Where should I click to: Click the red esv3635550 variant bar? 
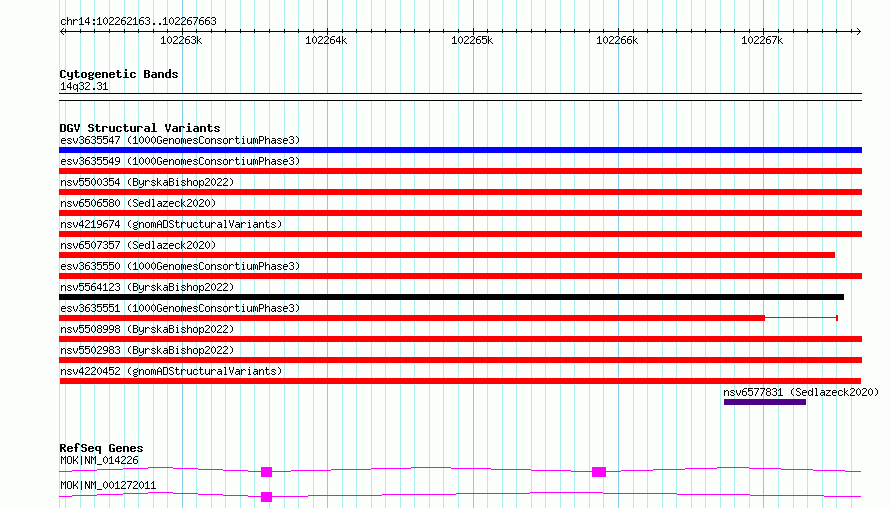point(460,276)
